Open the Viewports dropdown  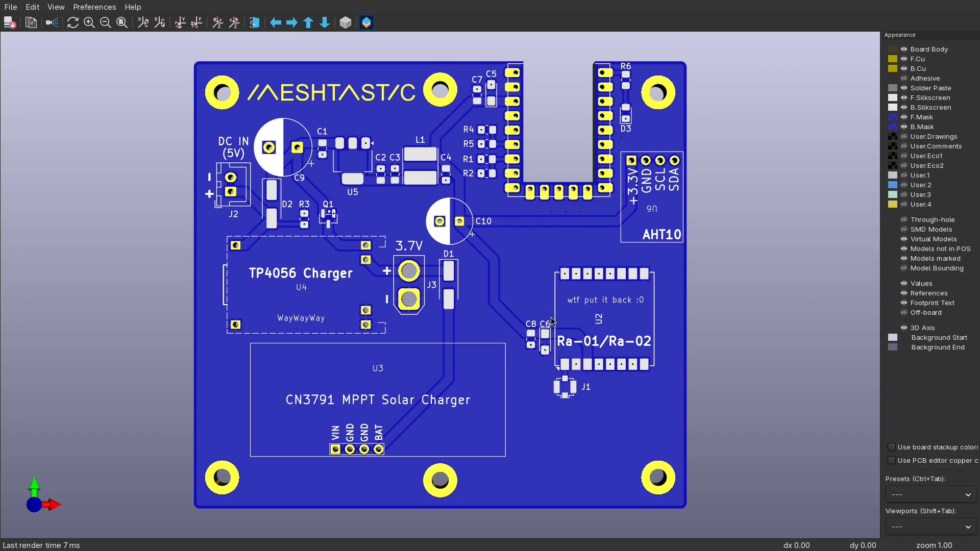pos(931,527)
